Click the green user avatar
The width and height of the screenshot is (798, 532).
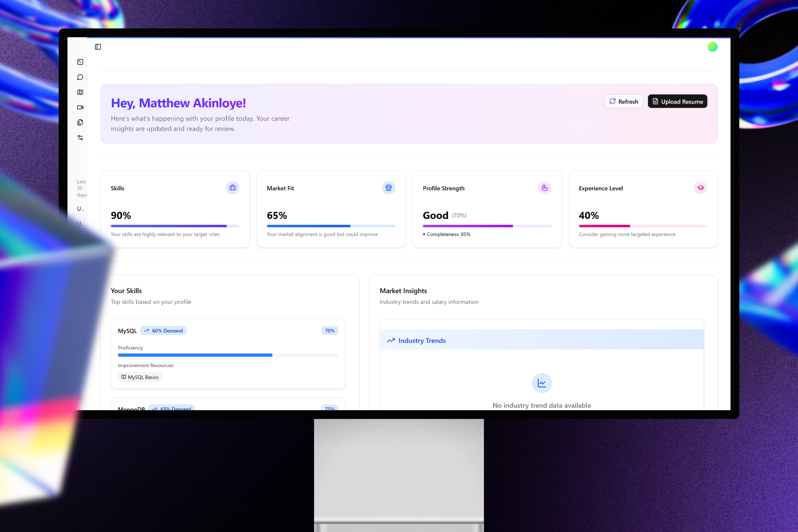[712, 47]
